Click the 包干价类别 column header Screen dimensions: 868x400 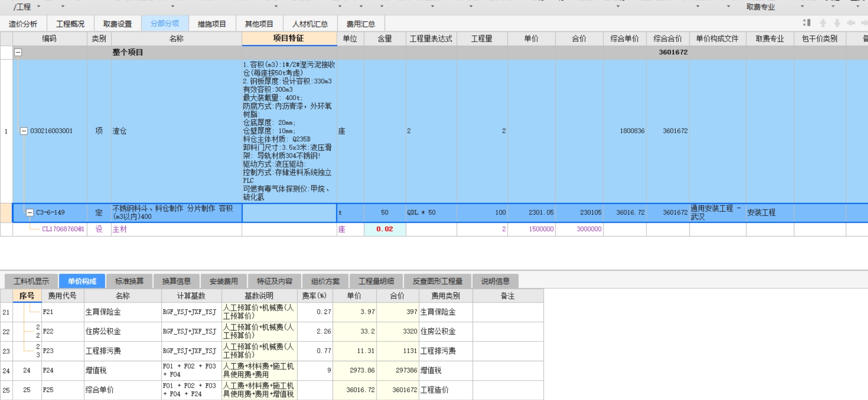[x=820, y=39]
